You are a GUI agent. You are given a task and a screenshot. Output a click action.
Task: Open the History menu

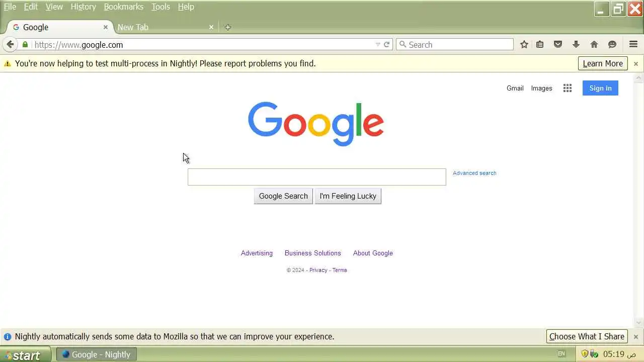[x=83, y=7]
